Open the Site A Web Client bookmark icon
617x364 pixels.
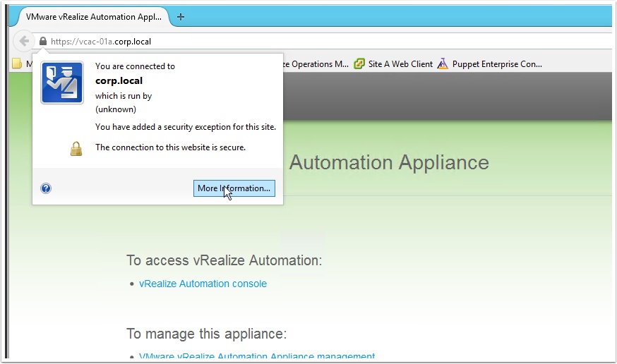[359, 63]
